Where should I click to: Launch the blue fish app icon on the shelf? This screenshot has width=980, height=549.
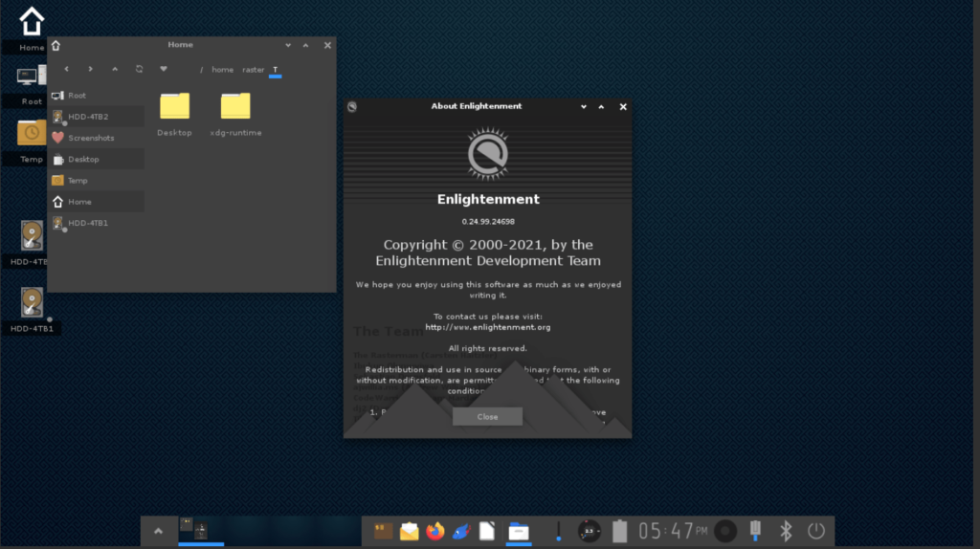point(461,531)
